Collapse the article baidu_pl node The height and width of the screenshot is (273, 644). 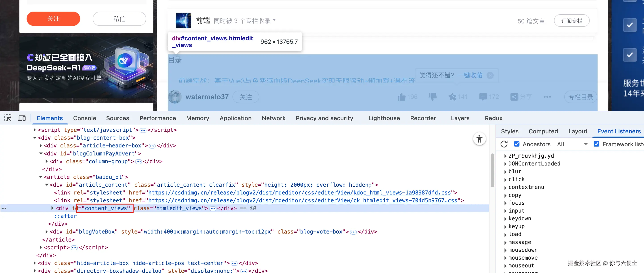[x=41, y=177]
